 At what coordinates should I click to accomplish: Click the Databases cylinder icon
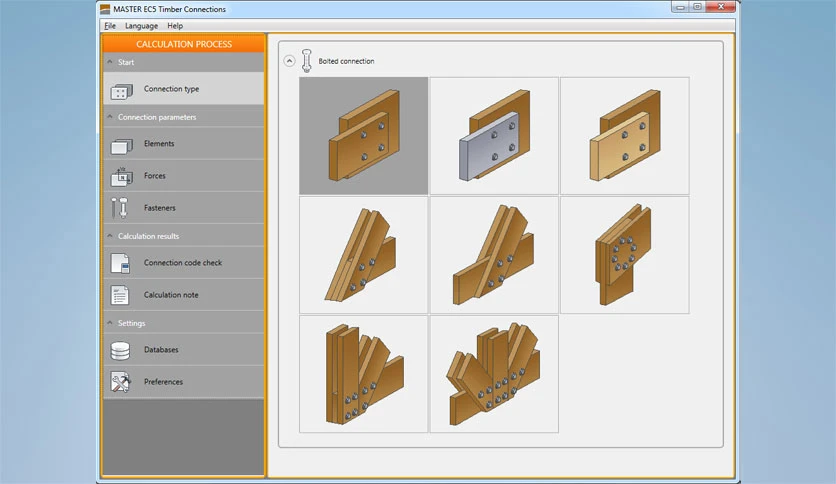coord(120,351)
